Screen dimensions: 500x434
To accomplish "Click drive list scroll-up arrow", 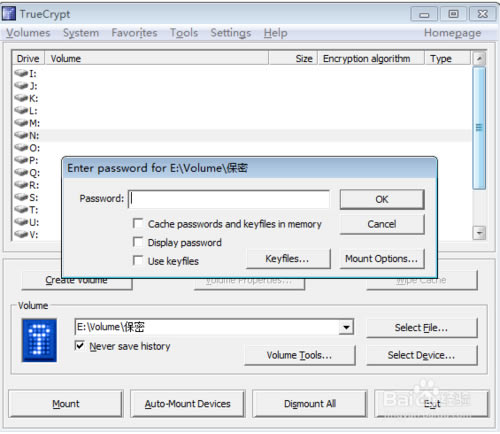I will pos(479,59).
